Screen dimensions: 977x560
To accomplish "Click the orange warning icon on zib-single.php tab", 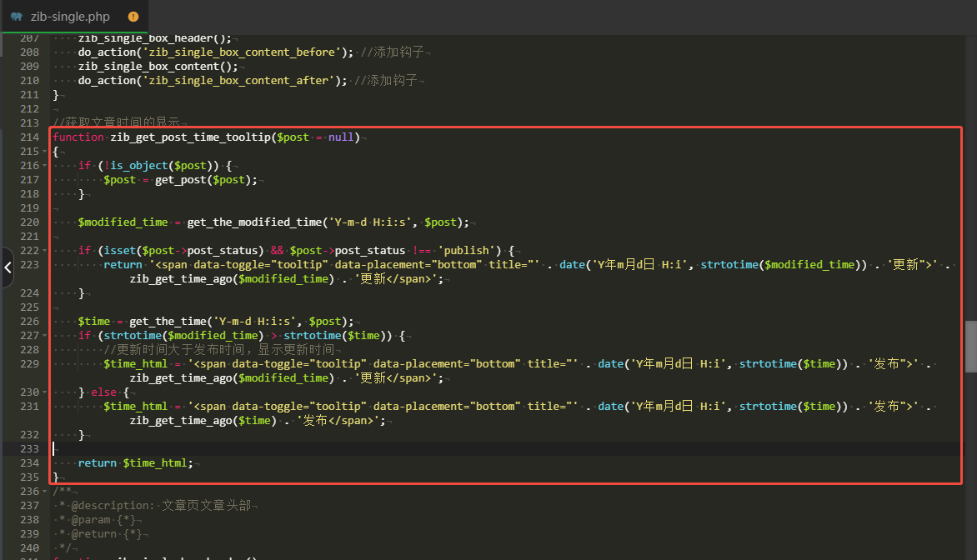I will 133,17.
